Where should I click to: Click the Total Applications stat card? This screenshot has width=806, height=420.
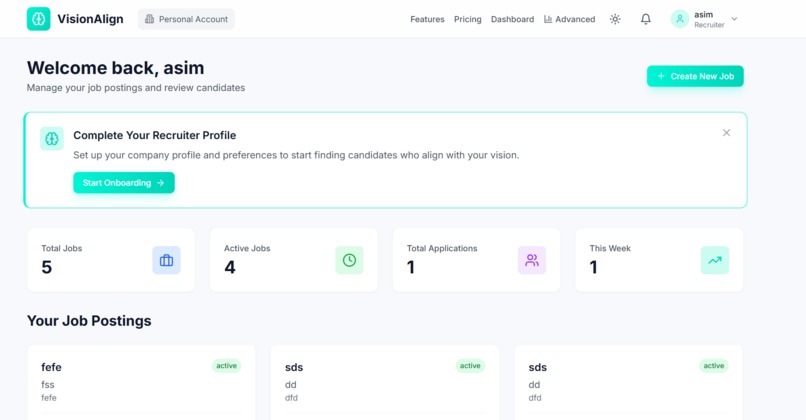click(477, 260)
